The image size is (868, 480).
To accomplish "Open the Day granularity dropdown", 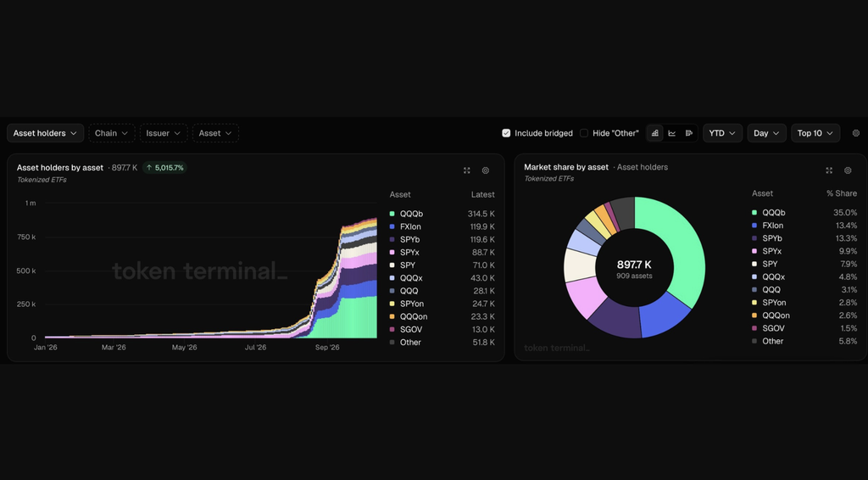I will pos(766,133).
